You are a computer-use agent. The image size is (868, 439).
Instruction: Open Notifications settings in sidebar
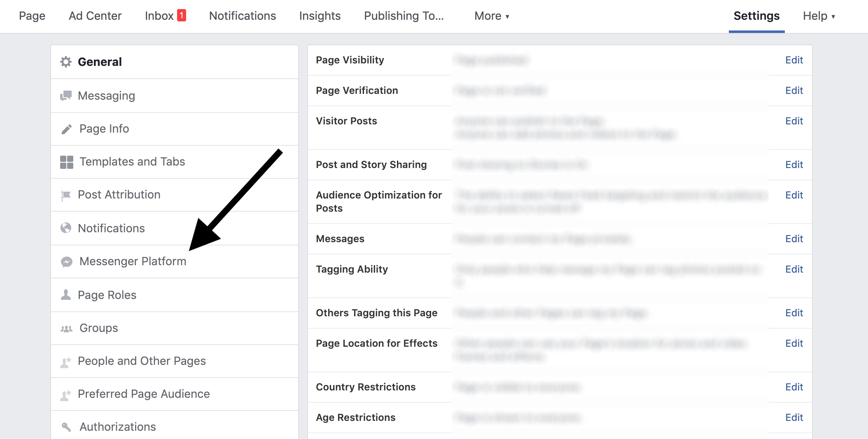pos(175,228)
